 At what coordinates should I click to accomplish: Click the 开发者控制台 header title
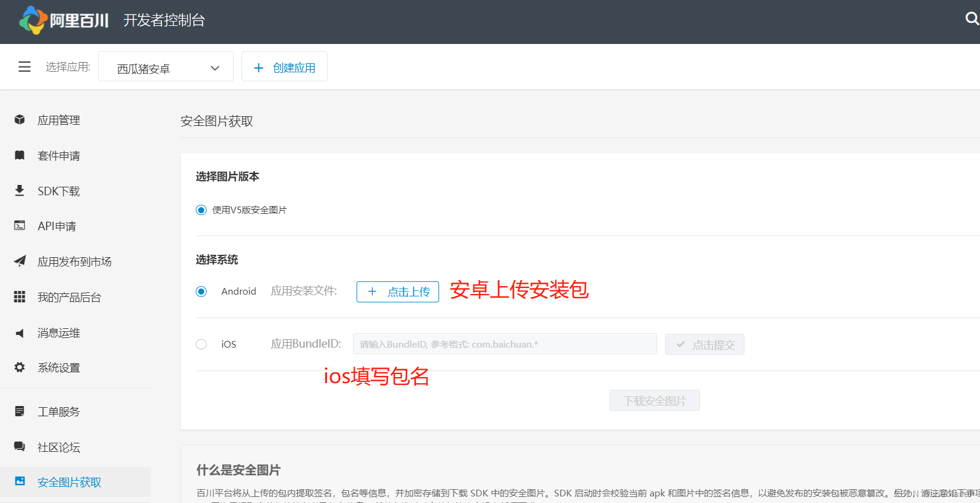164,20
